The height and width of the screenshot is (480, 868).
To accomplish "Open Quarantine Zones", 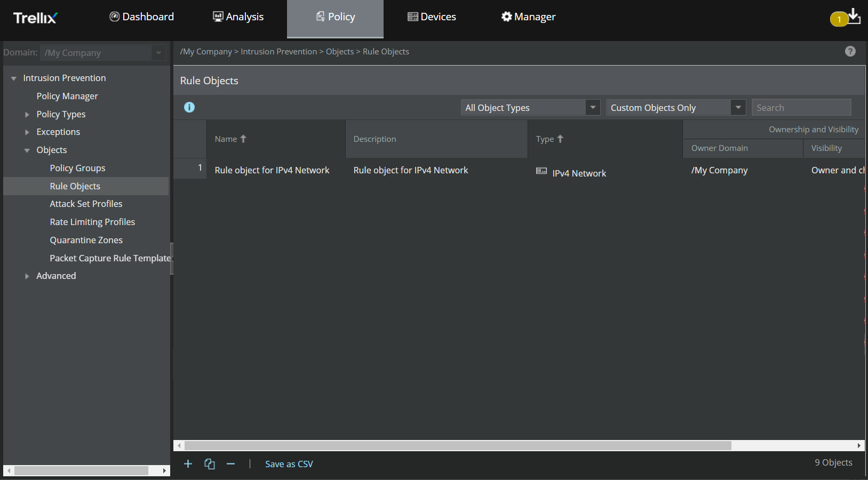I will (x=86, y=240).
